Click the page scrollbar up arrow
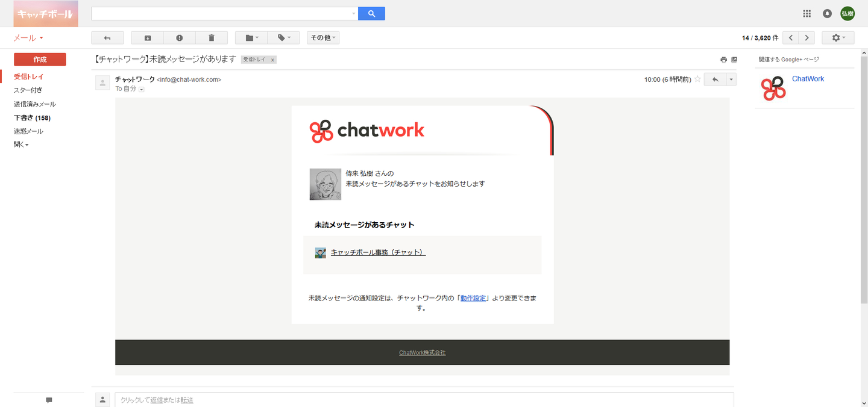This screenshot has width=868, height=407. (863, 53)
